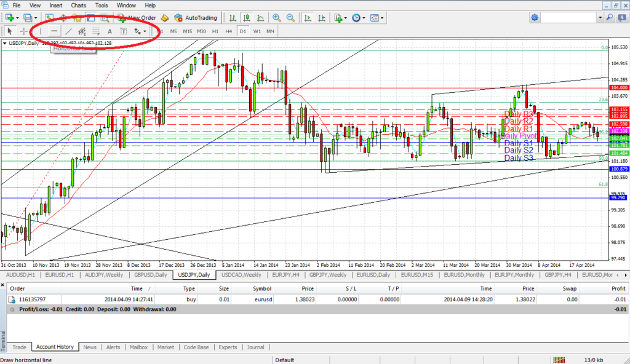The height and width of the screenshot is (364, 630).
Task: Toggle the Navigator panel star icon
Action: pos(77,18)
